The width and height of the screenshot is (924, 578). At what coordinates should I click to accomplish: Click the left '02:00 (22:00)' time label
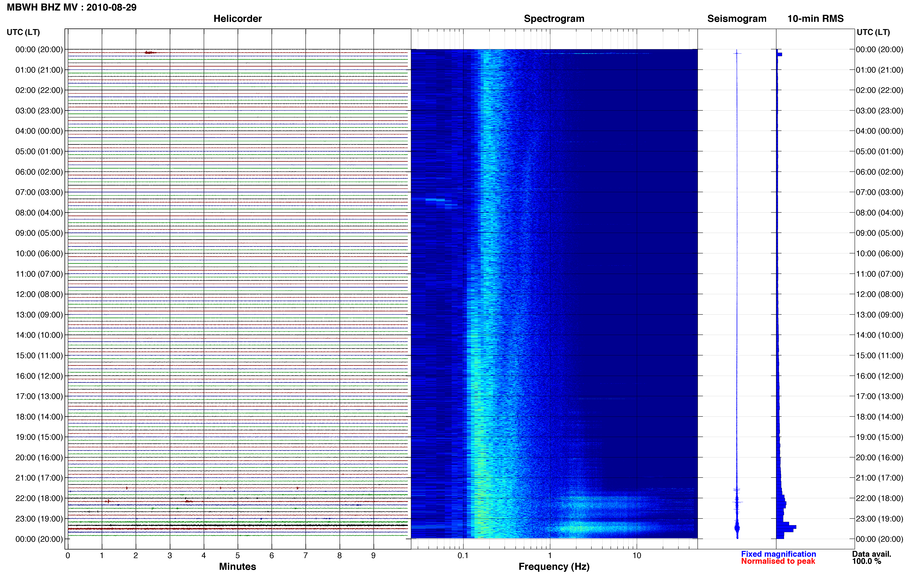39,90
